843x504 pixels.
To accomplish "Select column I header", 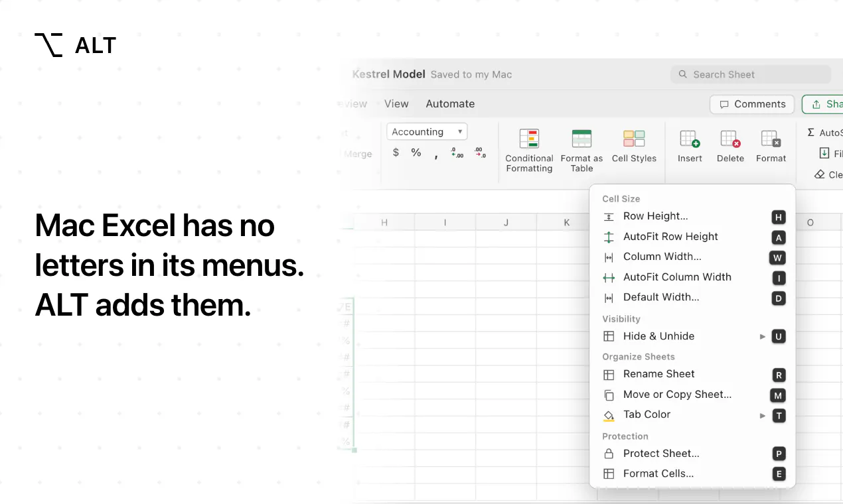I will coord(445,222).
